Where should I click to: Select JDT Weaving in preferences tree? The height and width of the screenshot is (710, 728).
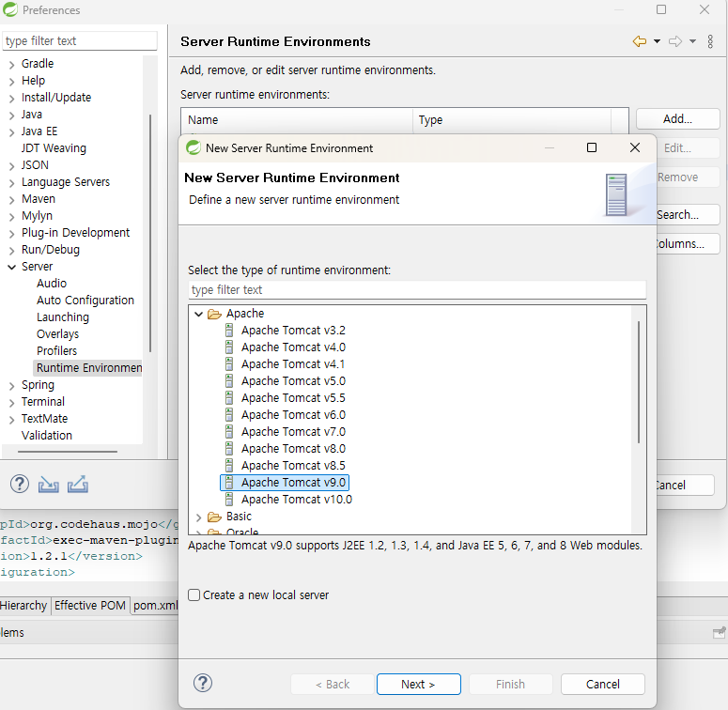coord(54,148)
